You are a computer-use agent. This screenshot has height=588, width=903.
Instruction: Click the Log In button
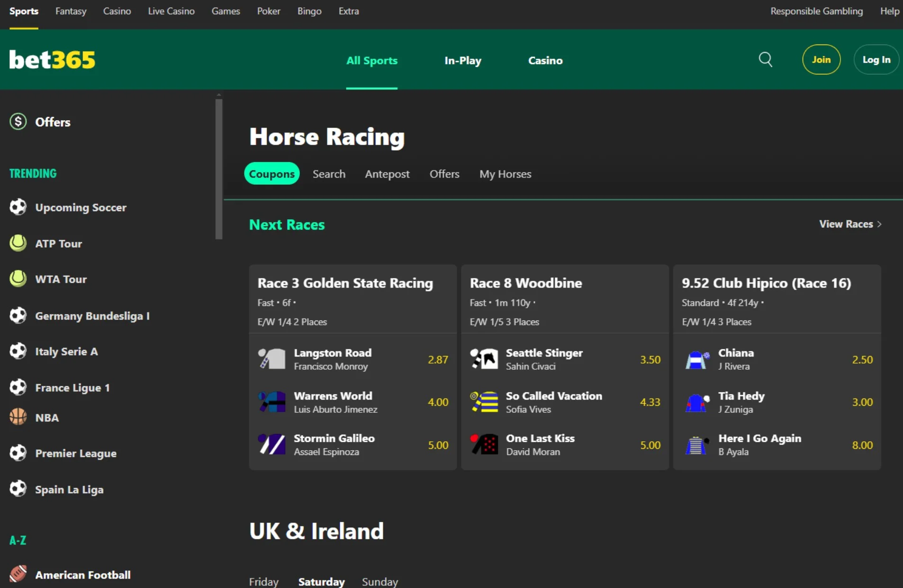[x=876, y=60]
